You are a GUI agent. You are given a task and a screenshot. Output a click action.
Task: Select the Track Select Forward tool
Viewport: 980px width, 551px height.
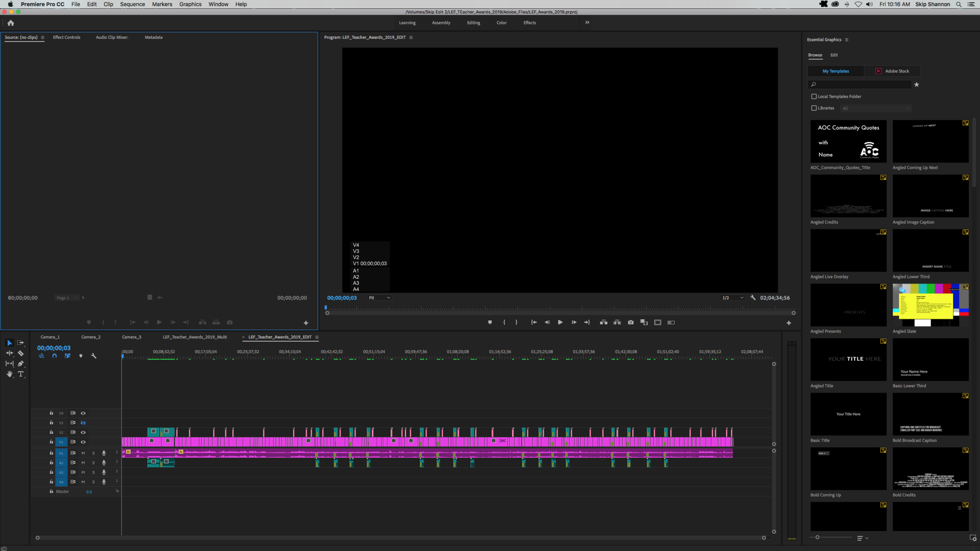click(20, 343)
